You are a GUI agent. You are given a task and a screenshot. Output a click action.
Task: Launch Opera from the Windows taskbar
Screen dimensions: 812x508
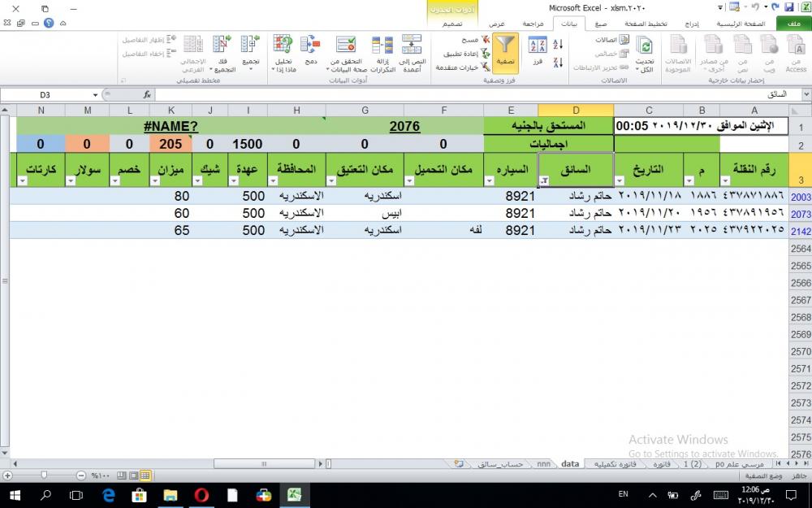[201, 494]
